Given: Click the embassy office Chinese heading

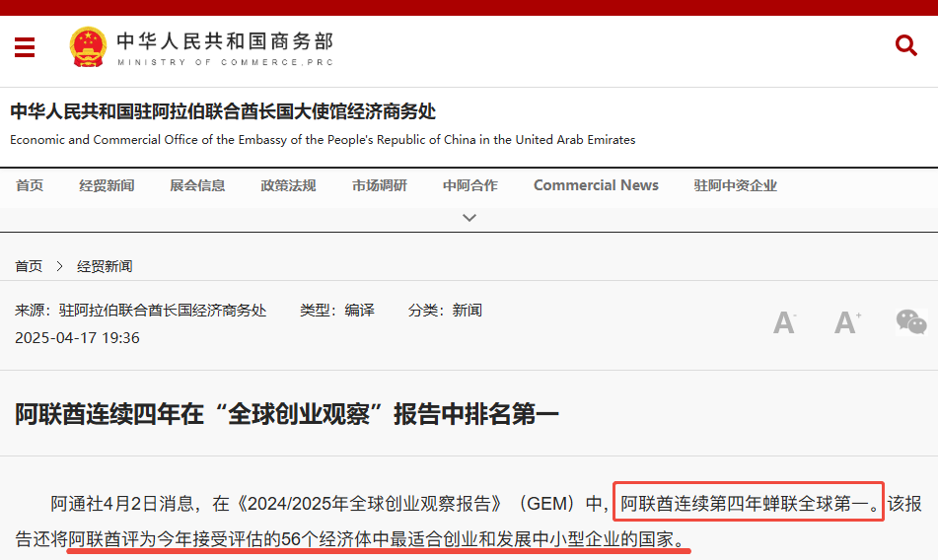Looking at the screenshot, I should (223, 111).
